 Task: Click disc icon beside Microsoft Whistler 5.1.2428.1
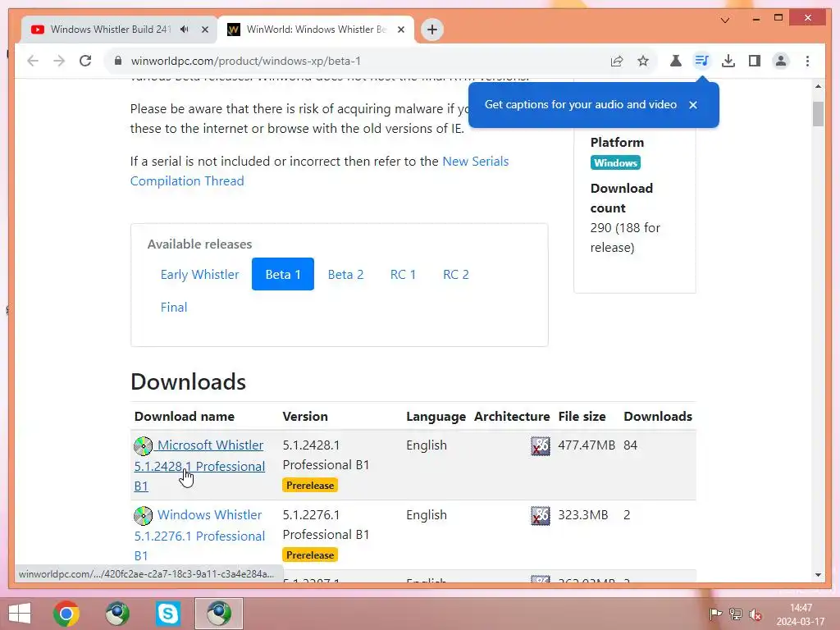143,446
